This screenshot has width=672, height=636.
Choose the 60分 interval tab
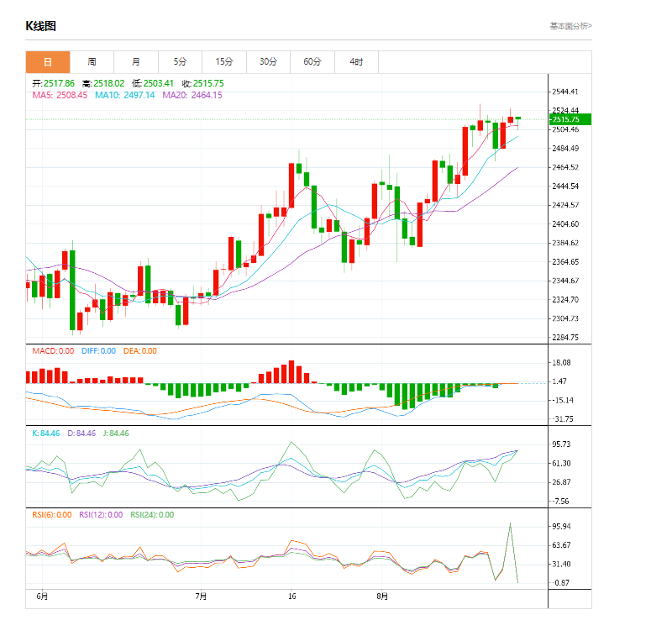coord(312,62)
